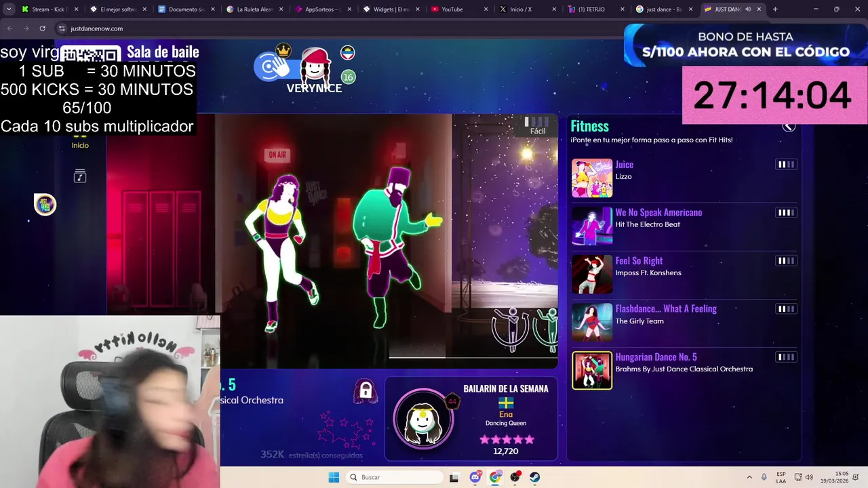Viewport: 868px width, 488px height.
Task: Open the VERYNICE player avatar
Action: [x=315, y=66]
